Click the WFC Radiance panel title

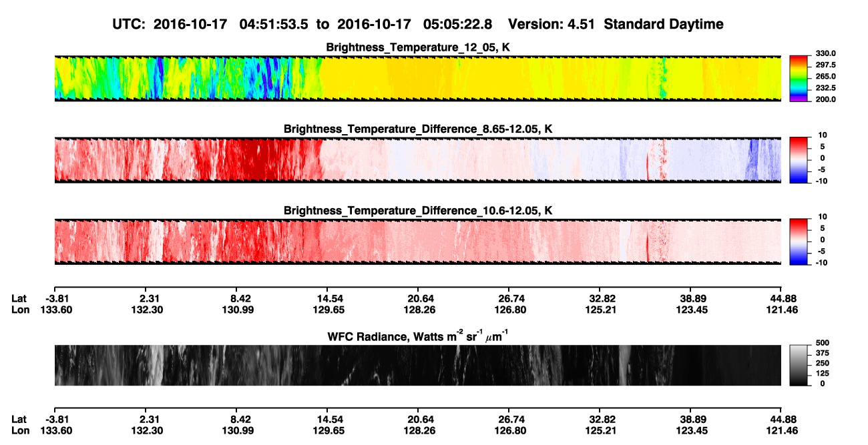click(x=418, y=335)
